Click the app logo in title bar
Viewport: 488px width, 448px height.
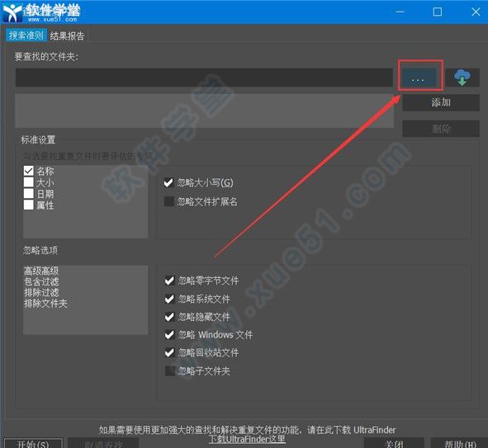coord(12,12)
